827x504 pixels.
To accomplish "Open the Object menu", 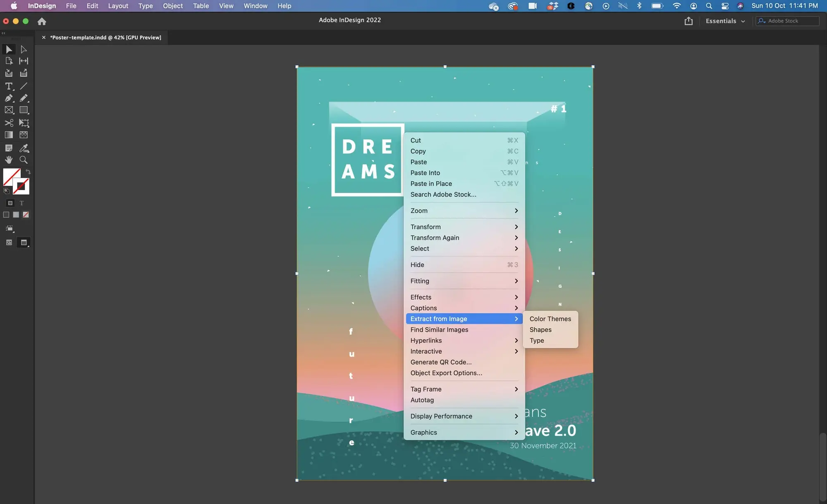I will [172, 6].
